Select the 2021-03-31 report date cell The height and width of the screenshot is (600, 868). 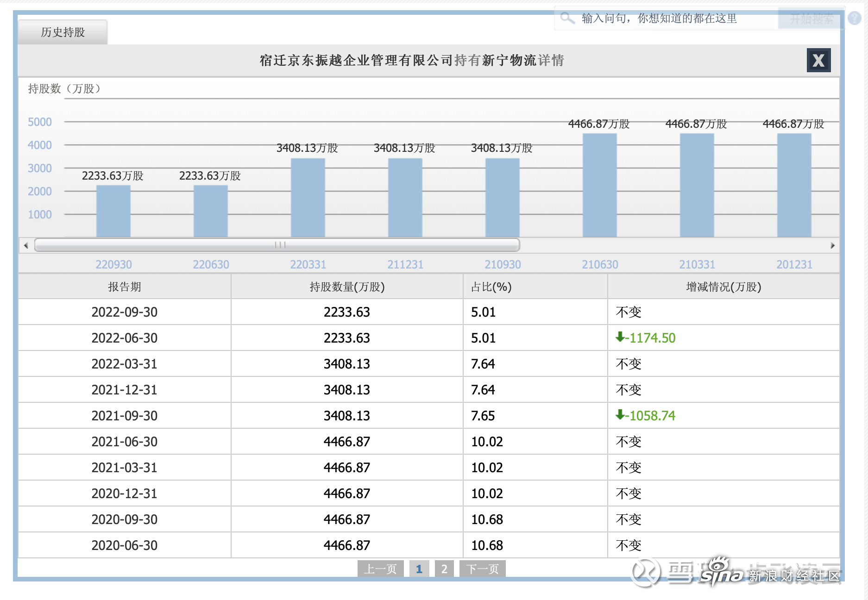point(125,468)
